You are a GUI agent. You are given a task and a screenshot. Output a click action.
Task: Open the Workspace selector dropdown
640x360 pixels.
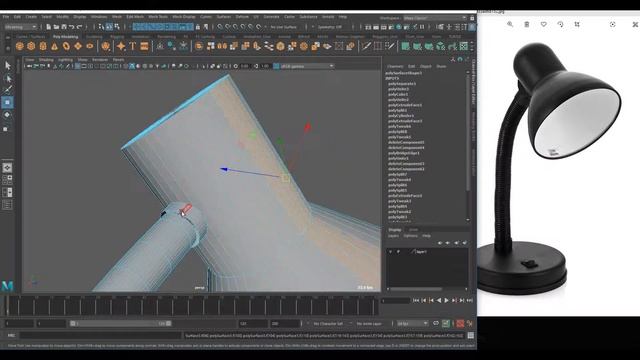tap(435, 18)
